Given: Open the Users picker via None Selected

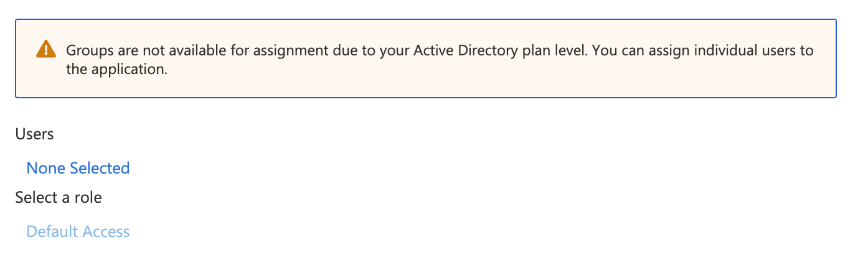Looking at the screenshot, I should pos(78,168).
